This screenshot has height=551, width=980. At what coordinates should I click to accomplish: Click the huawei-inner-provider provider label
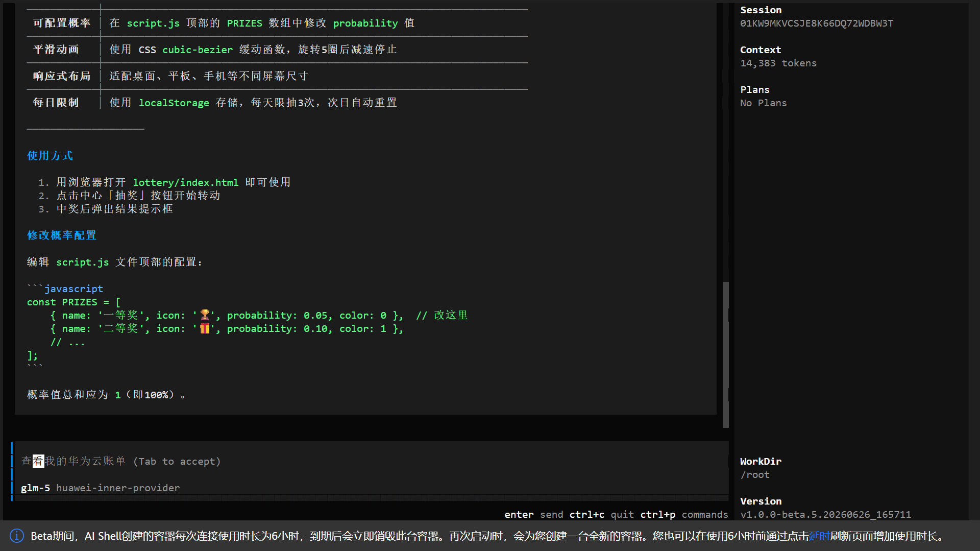coord(118,488)
